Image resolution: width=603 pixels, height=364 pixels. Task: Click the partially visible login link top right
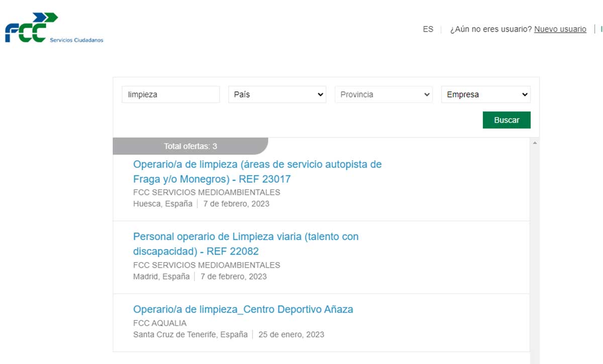(x=601, y=29)
